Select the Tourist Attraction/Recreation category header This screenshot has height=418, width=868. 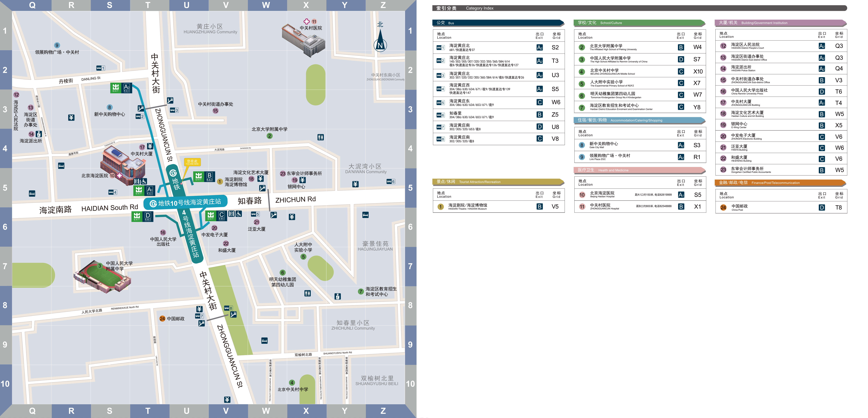tap(498, 182)
